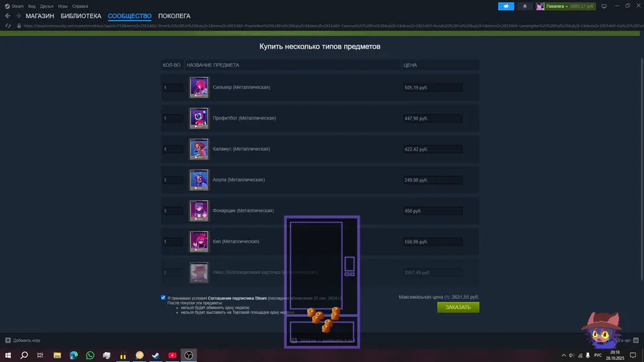This screenshot has width=644, height=362.
Task: Uncheck the Steam subscriber agreement checkbox
Action: point(163,298)
